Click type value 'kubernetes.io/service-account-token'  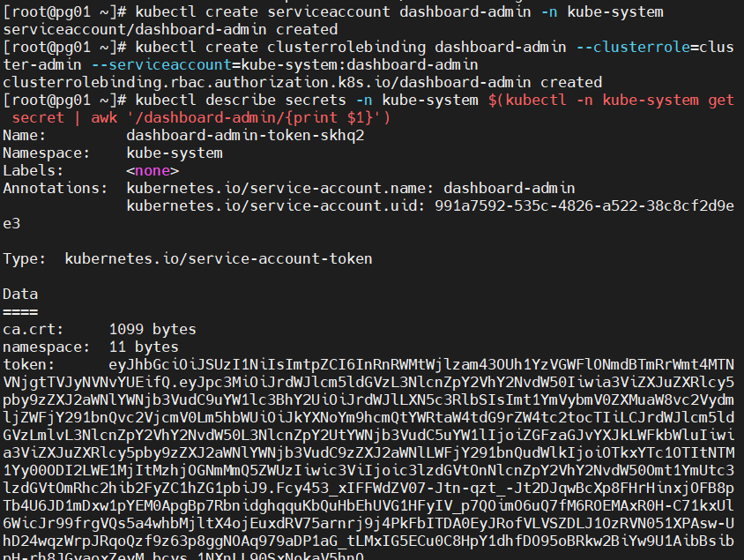pyautogui.click(x=219, y=259)
